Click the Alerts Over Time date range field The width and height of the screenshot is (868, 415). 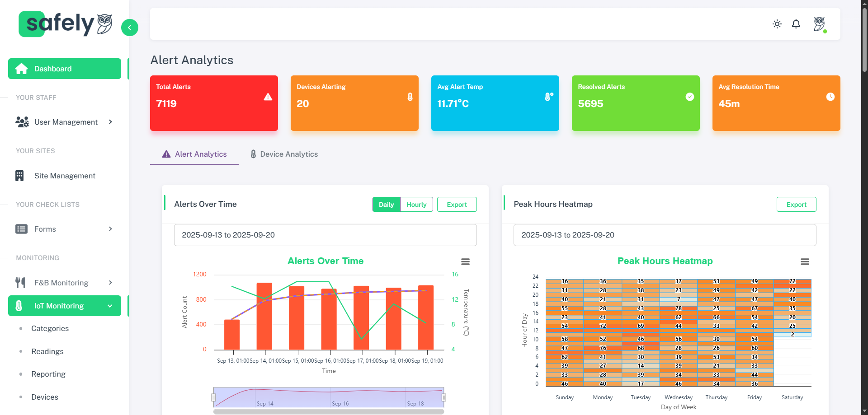(x=325, y=235)
